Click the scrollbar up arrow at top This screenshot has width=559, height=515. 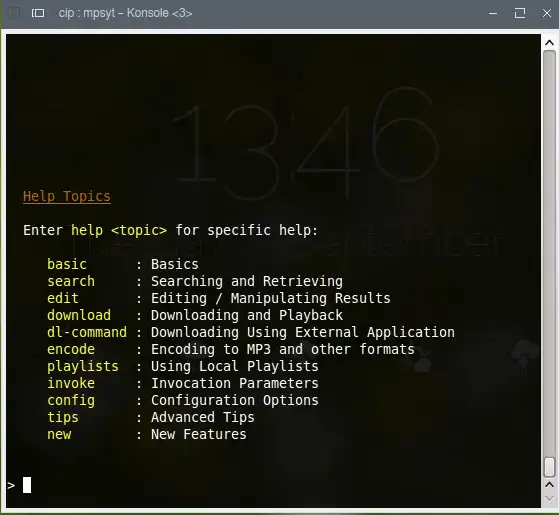[x=549, y=43]
